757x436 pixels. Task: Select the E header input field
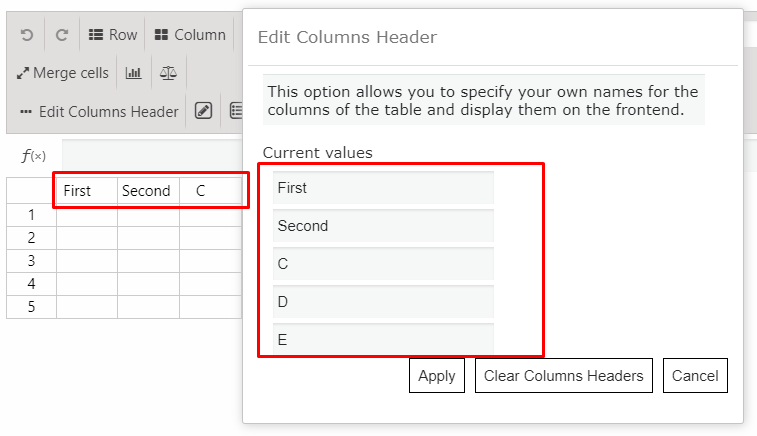pyautogui.click(x=383, y=339)
